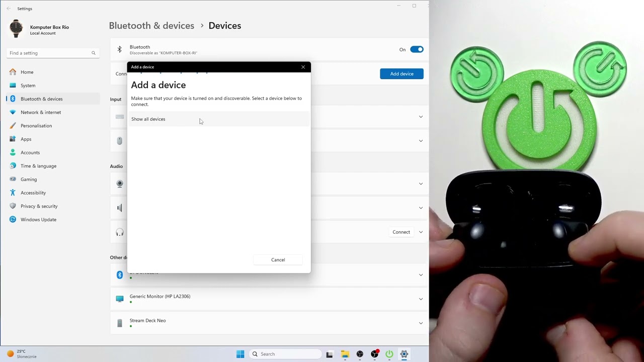Click Connect for the headphones device
644x362 pixels.
coord(401,232)
